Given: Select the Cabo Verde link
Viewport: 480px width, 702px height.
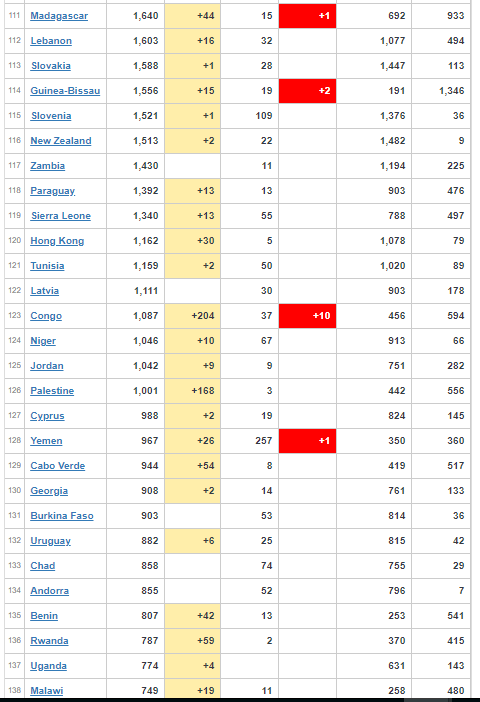Looking at the screenshot, I should 58,466.
